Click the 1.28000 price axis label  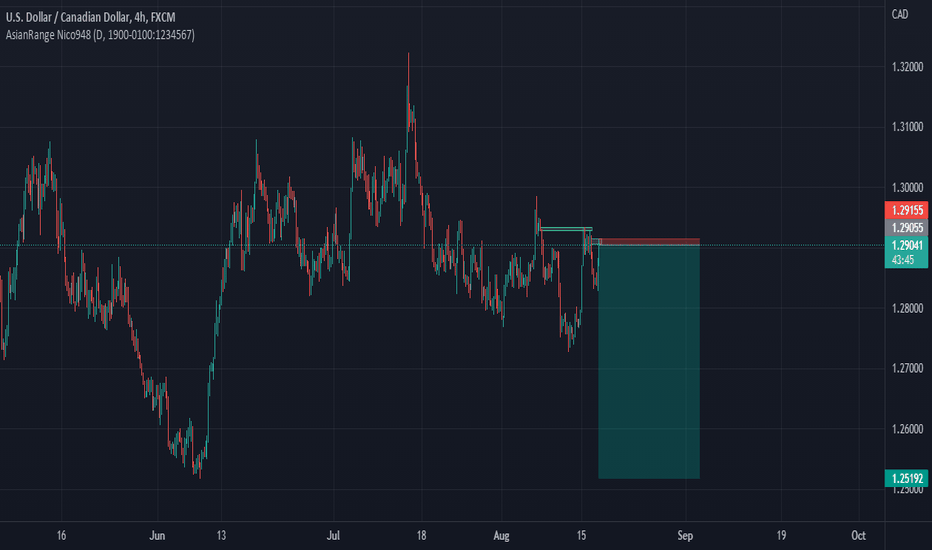point(908,309)
